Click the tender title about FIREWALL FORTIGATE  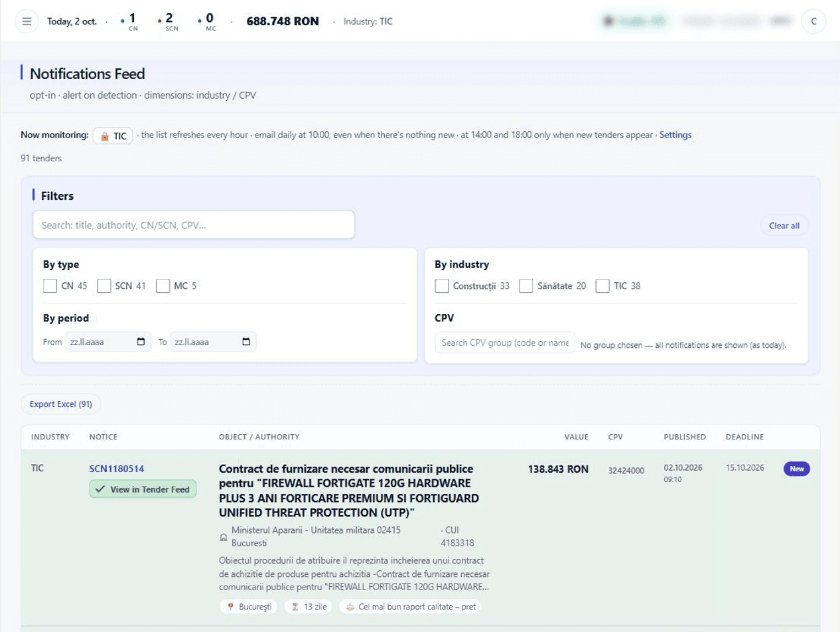pos(349,491)
